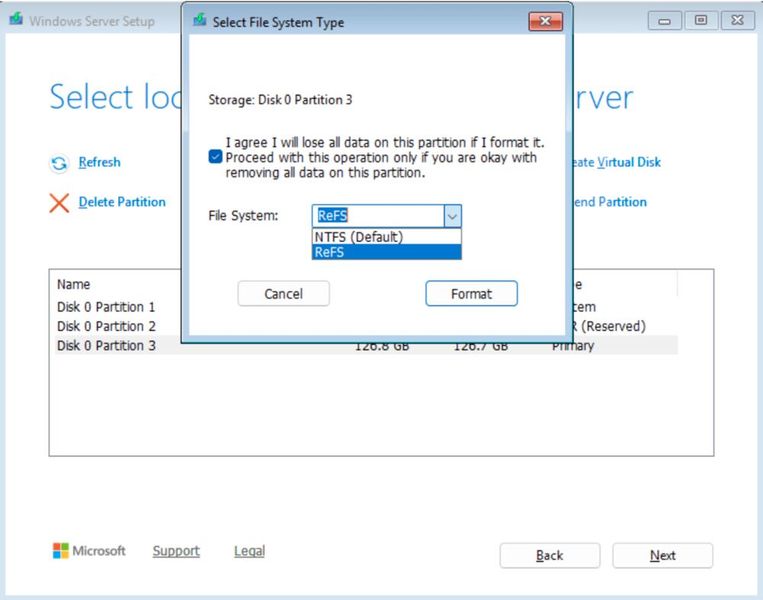
Task: Close the Windows Server Setup window
Action: tap(738, 20)
